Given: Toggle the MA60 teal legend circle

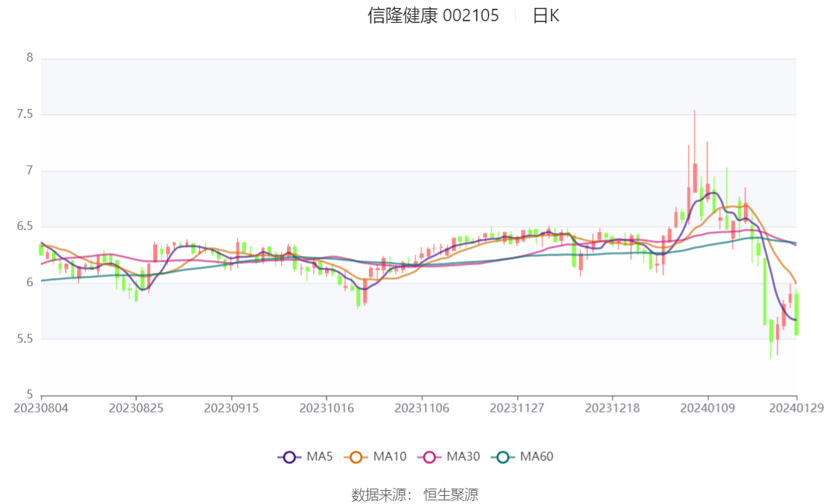Looking at the screenshot, I should [x=503, y=457].
